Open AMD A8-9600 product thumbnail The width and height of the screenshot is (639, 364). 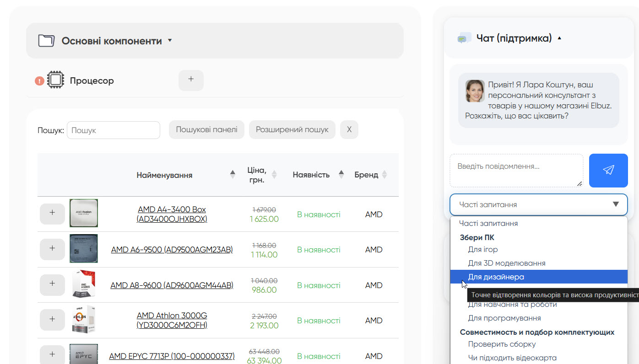[x=84, y=284]
